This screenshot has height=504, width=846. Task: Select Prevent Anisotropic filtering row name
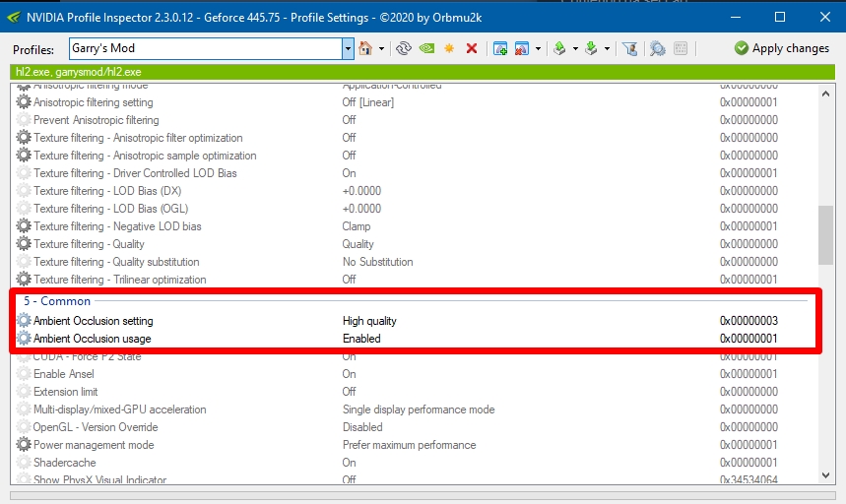point(97,120)
